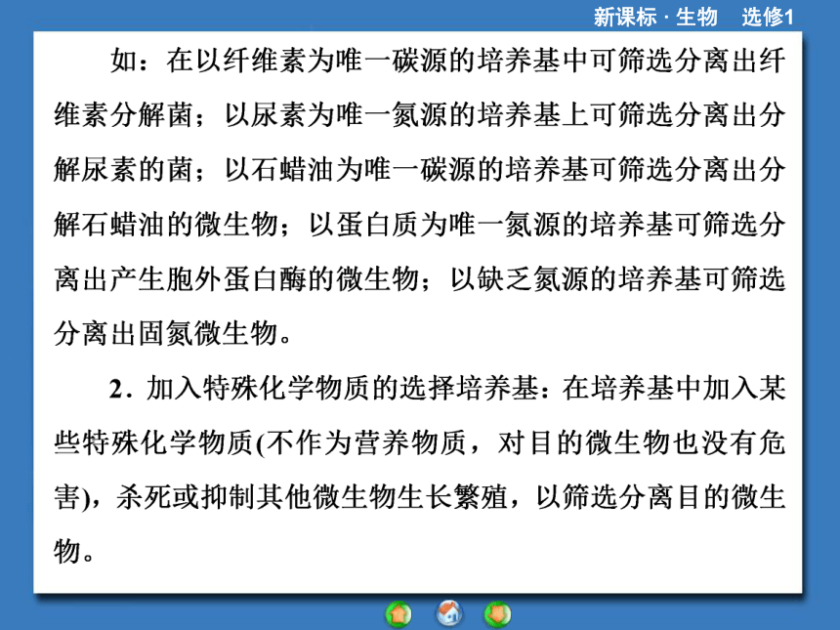Screen dimensions: 840x630
Task: Click the header text 新课标 · 生物 选修1
Action: [693, 17]
